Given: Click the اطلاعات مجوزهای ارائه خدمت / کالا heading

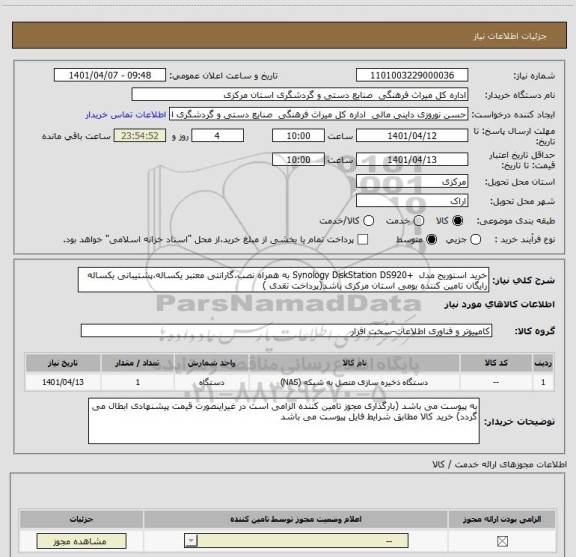Looking at the screenshot, I should tap(499, 464).
